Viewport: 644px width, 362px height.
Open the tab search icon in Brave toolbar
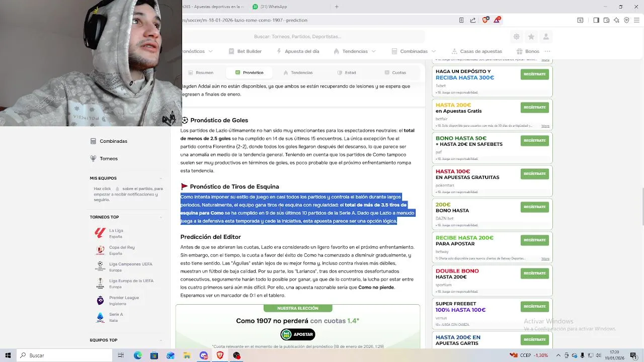[580, 20]
